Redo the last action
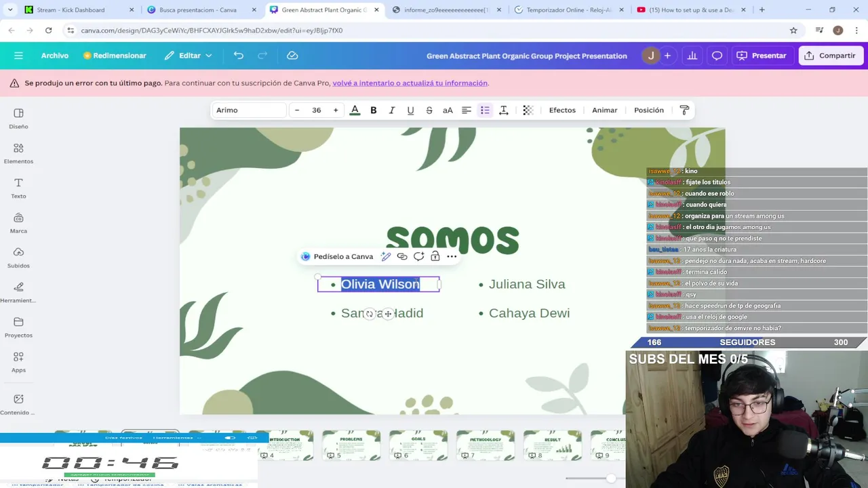Viewport: 868px width, 488px height. [262, 56]
